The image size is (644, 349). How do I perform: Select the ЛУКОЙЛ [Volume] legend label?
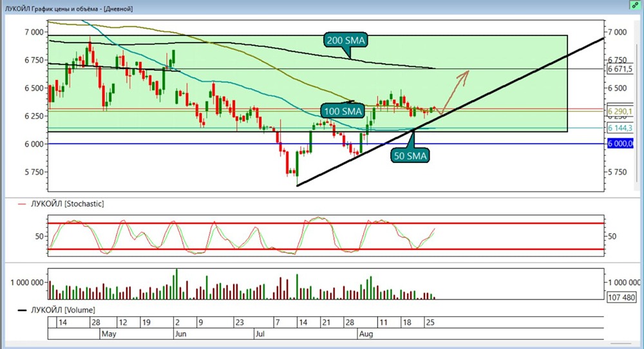pos(63,310)
